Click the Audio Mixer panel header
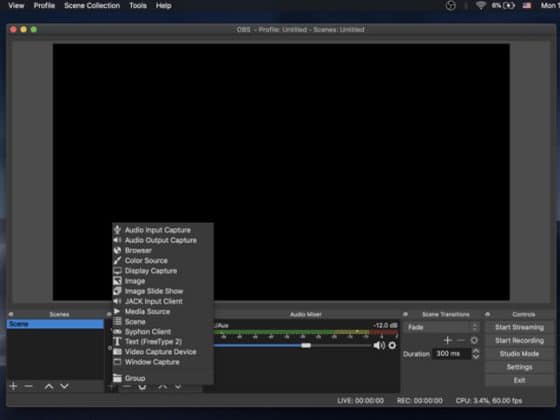560x420 pixels. [x=306, y=314]
